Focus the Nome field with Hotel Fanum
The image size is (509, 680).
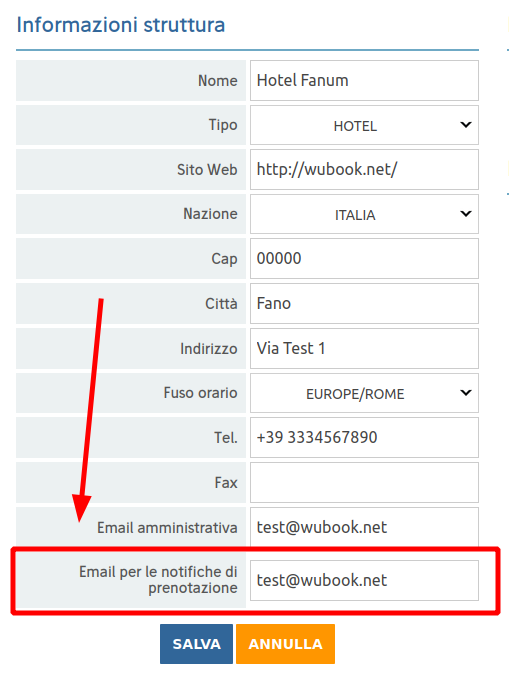(x=364, y=81)
